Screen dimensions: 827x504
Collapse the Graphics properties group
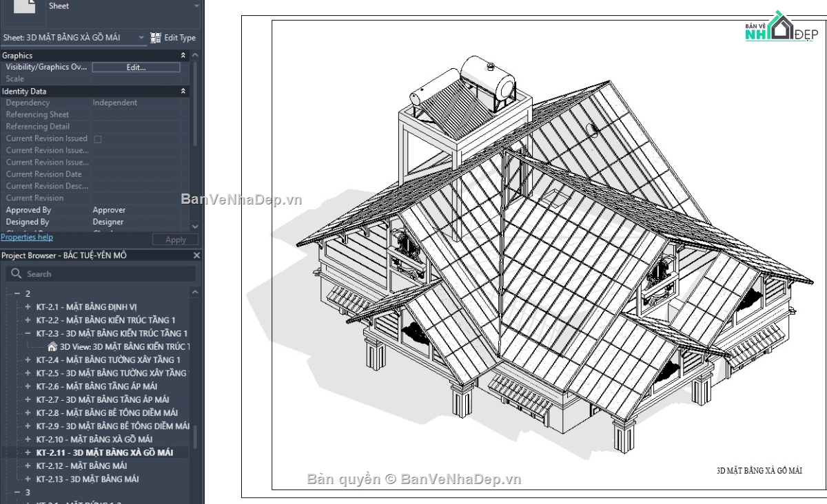[183, 55]
